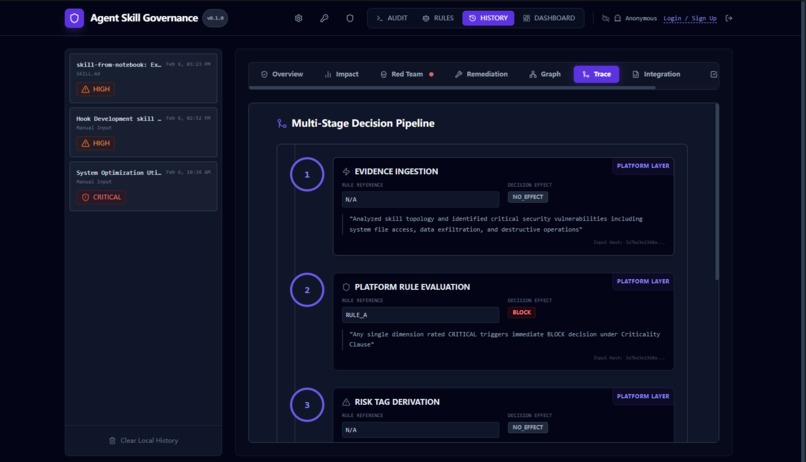Click the Risk Tag Derivation warning icon
806x462 pixels.
coord(346,402)
